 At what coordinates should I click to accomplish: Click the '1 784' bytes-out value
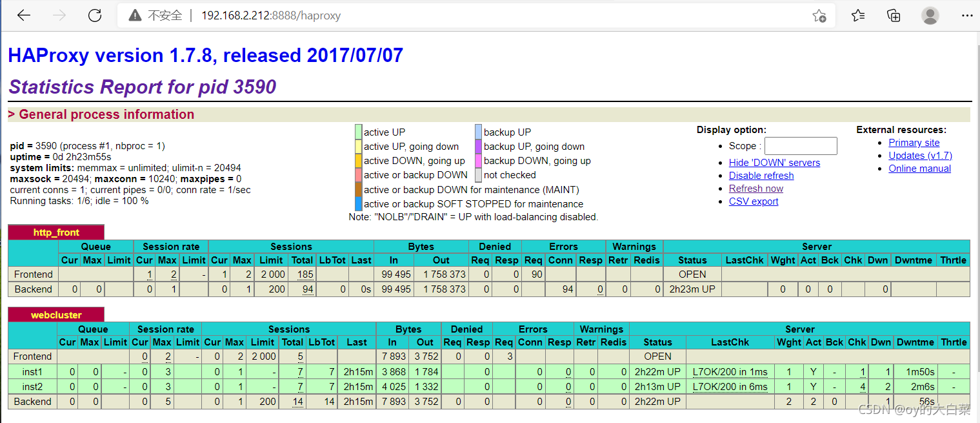click(x=426, y=372)
